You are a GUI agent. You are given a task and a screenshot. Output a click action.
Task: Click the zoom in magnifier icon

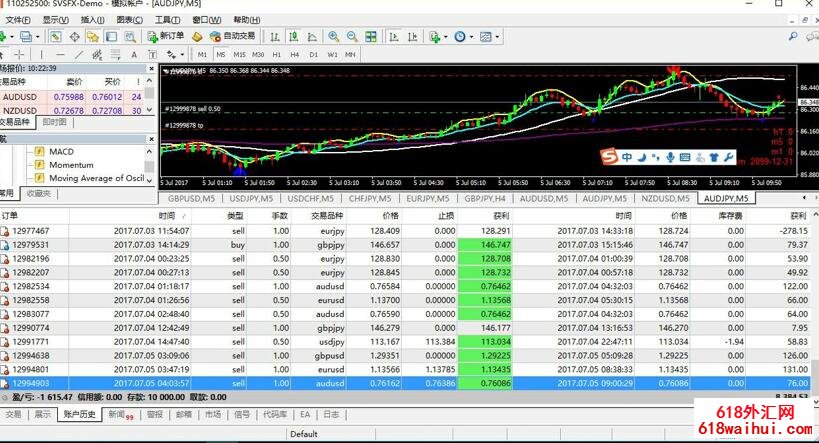(x=333, y=37)
